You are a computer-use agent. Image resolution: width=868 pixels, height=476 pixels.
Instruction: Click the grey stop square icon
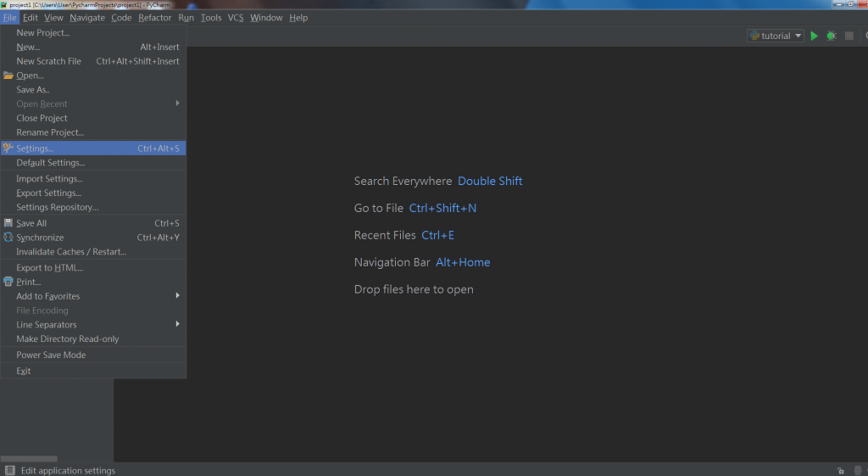click(849, 36)
